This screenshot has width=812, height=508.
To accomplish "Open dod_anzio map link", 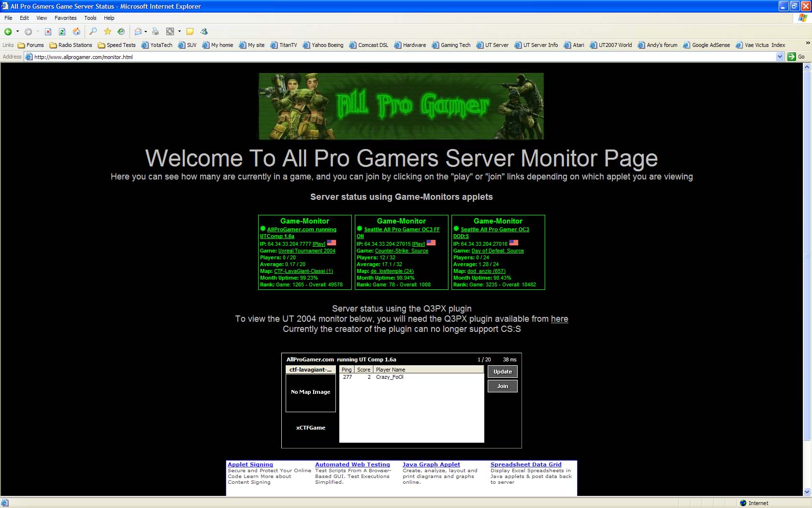I will pos(486,271).
